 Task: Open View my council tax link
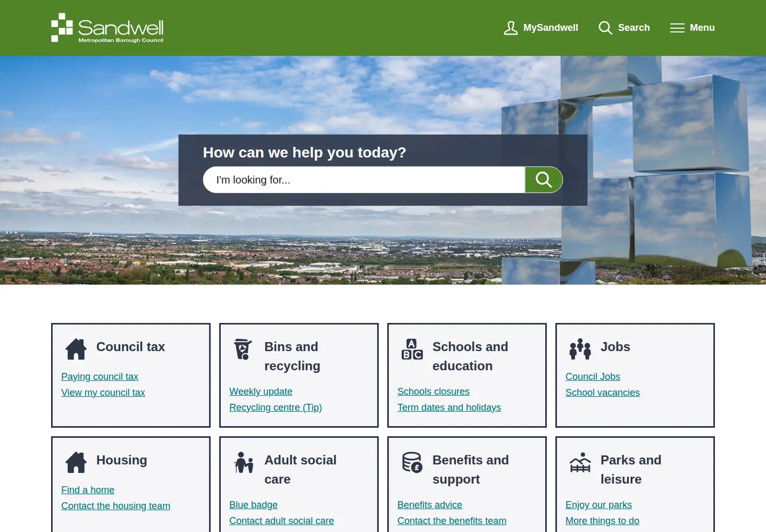[x=103, y=393]
